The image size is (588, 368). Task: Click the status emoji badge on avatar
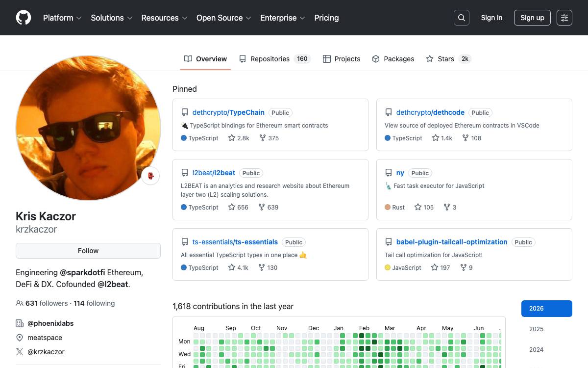(x=150, y=176)
